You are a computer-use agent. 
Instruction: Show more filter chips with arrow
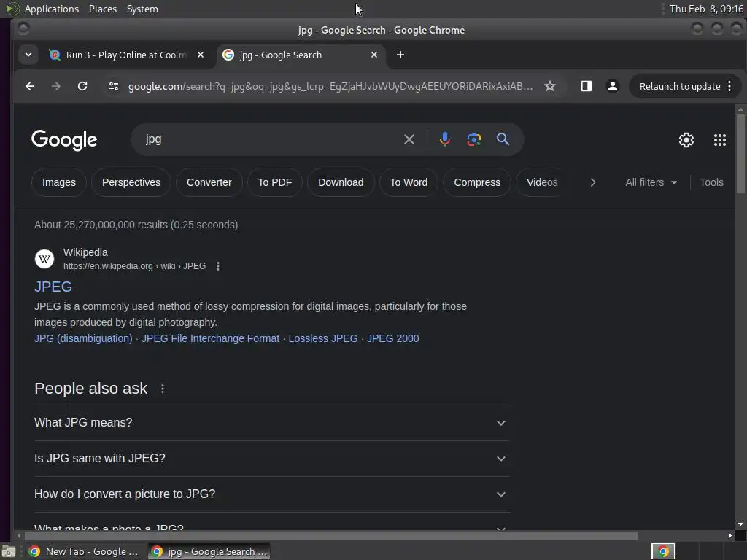[593, 182]
